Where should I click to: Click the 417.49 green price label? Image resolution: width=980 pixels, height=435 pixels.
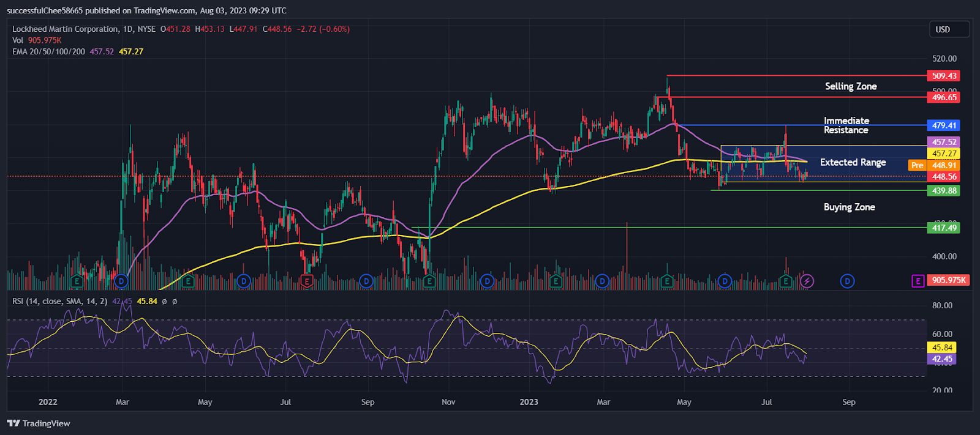944,228
